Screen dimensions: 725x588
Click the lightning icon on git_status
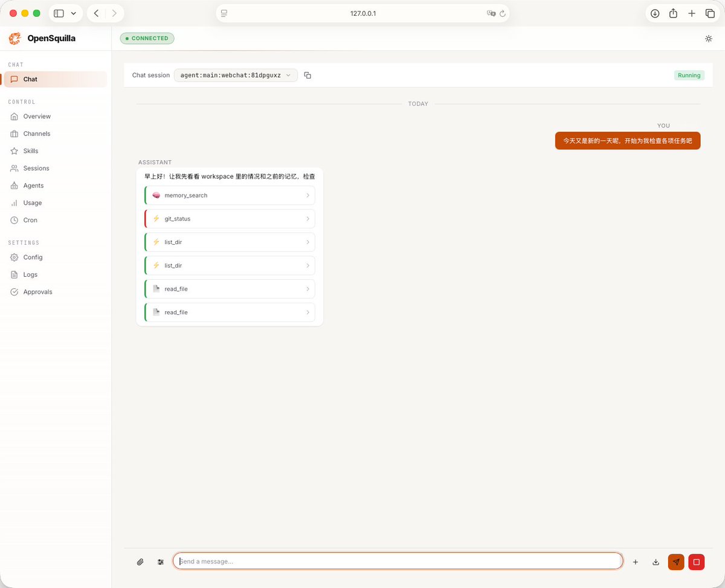pyautogui.click(x=156, y=219)
